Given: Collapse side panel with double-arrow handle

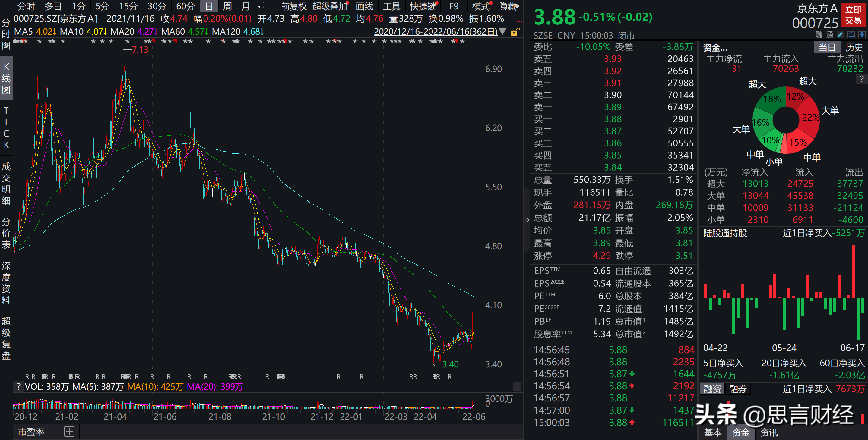Looking at the screenshot, I should pos(527,220).
